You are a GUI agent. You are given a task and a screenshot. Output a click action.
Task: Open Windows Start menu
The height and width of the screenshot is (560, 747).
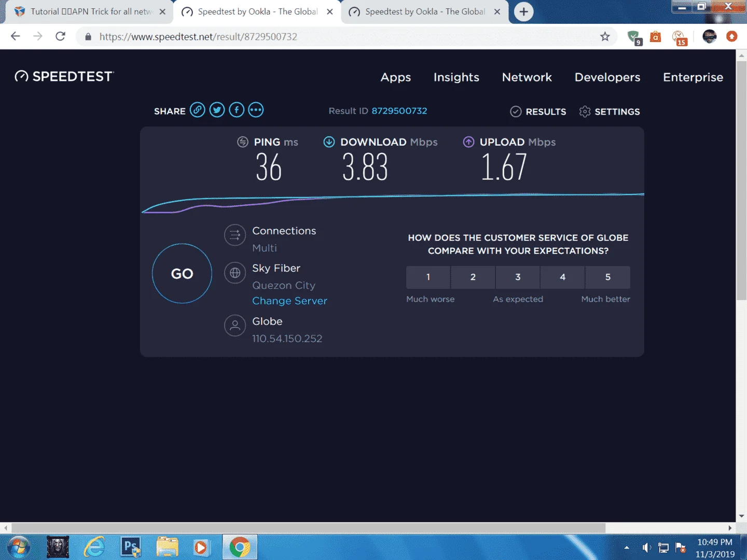(x=19, y=547)
